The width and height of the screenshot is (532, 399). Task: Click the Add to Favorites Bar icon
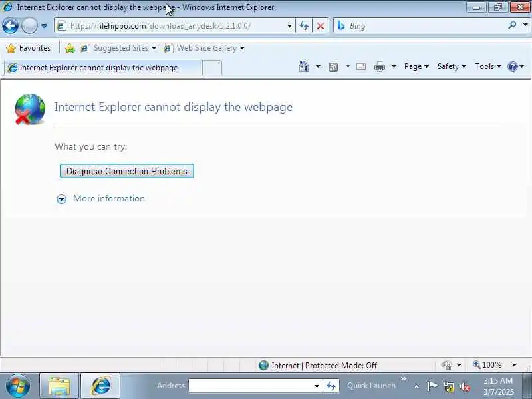[70, 48]
